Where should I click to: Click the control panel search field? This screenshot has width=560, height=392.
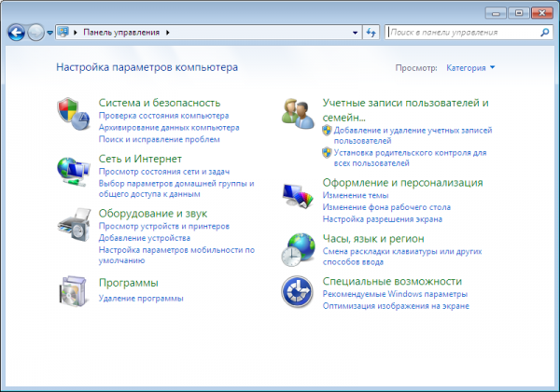[464, 33]
